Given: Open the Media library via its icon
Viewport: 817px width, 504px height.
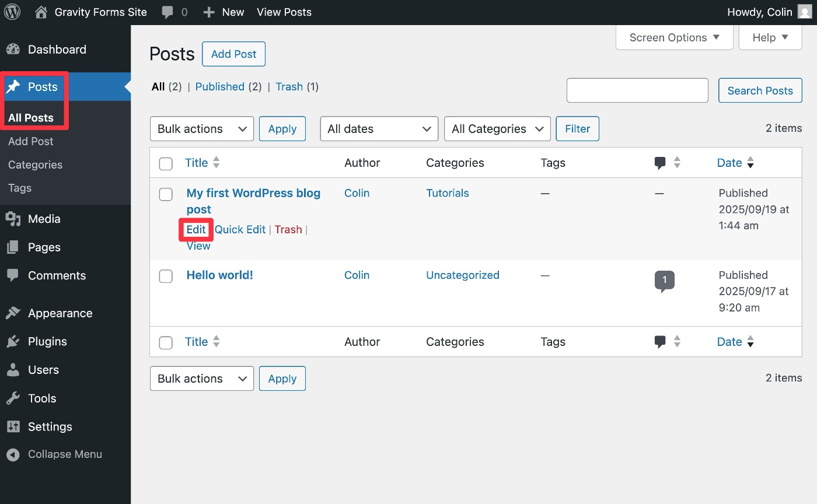Looking at the screenshot, I should [x=12, y=219].
